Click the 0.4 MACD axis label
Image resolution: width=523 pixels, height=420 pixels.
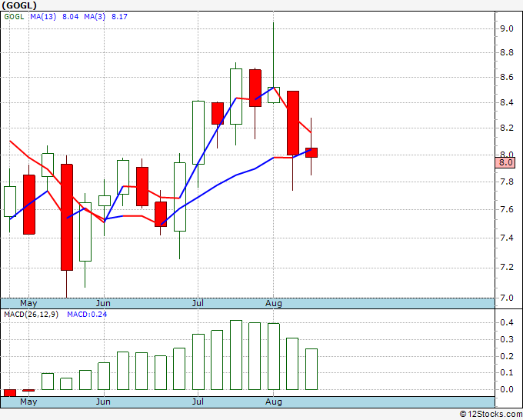click(506, 322)
